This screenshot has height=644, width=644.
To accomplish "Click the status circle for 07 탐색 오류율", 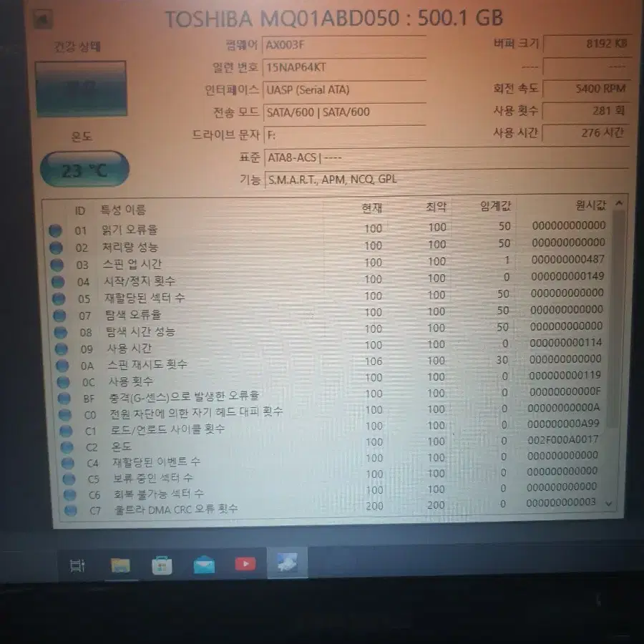I will coord(59,316).
